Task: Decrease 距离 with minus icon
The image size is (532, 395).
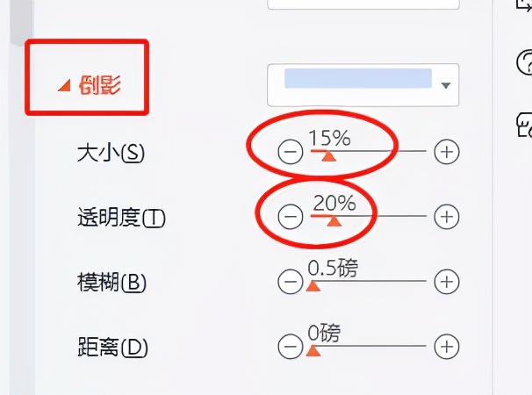Action: 290,347
